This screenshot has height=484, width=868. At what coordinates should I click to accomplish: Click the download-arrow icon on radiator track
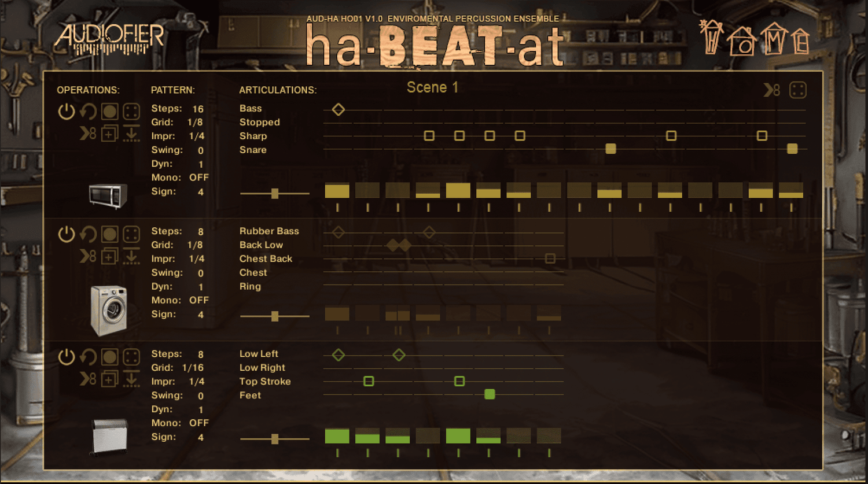coord(131,379)
